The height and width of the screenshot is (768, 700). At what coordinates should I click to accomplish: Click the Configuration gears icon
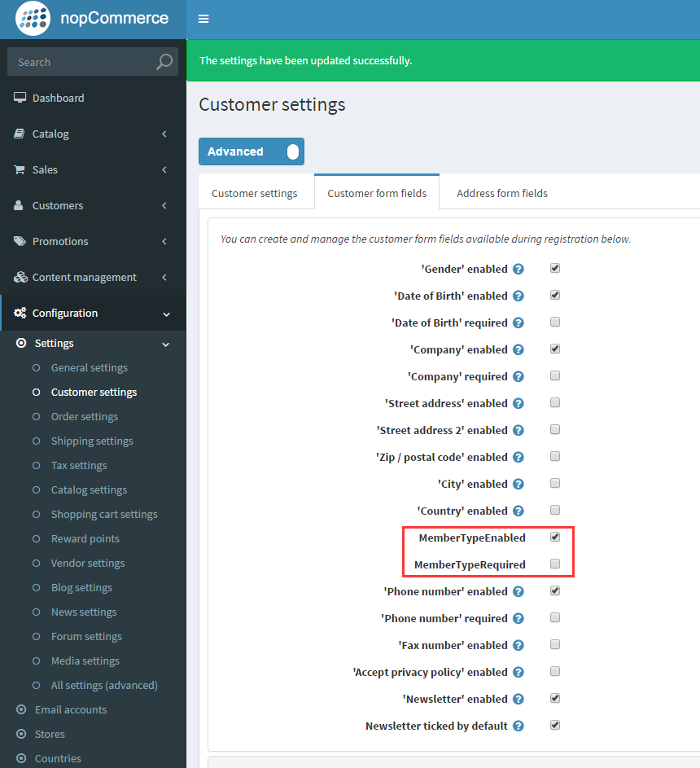(x=20, y=313)
